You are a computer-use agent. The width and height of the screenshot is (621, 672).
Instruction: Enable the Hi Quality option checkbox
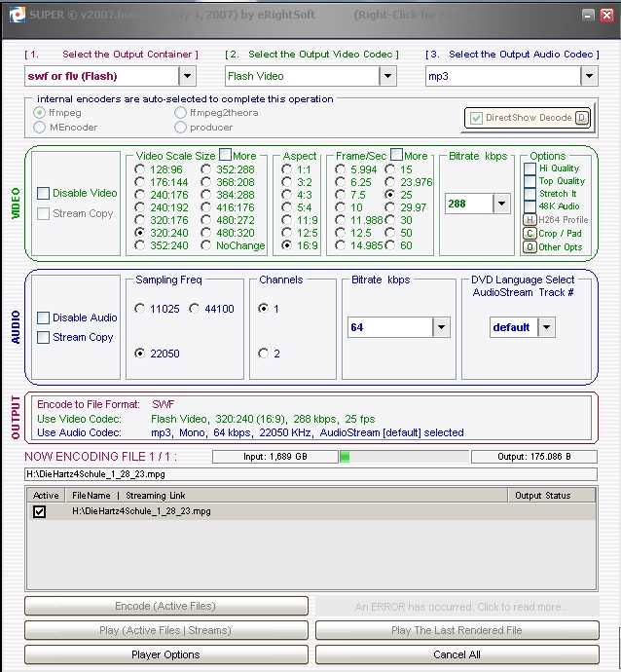530,168
